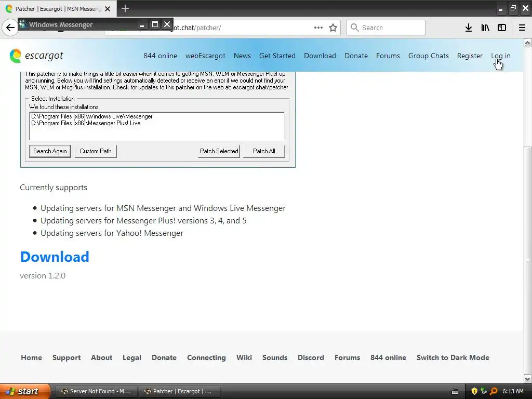
Task: Click the escargot logo
Action: coord(36,56)
